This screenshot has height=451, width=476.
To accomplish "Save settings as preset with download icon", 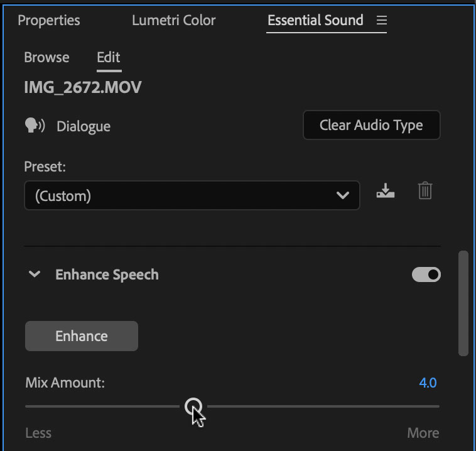I will point(386,191).
